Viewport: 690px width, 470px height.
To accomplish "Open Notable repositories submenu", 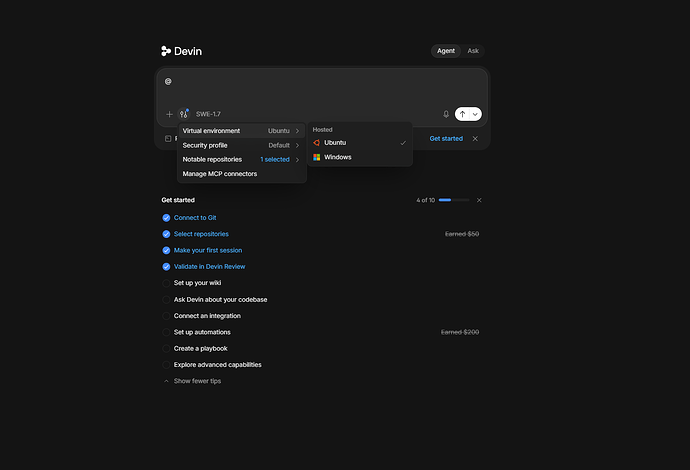I will pos(242,159).
